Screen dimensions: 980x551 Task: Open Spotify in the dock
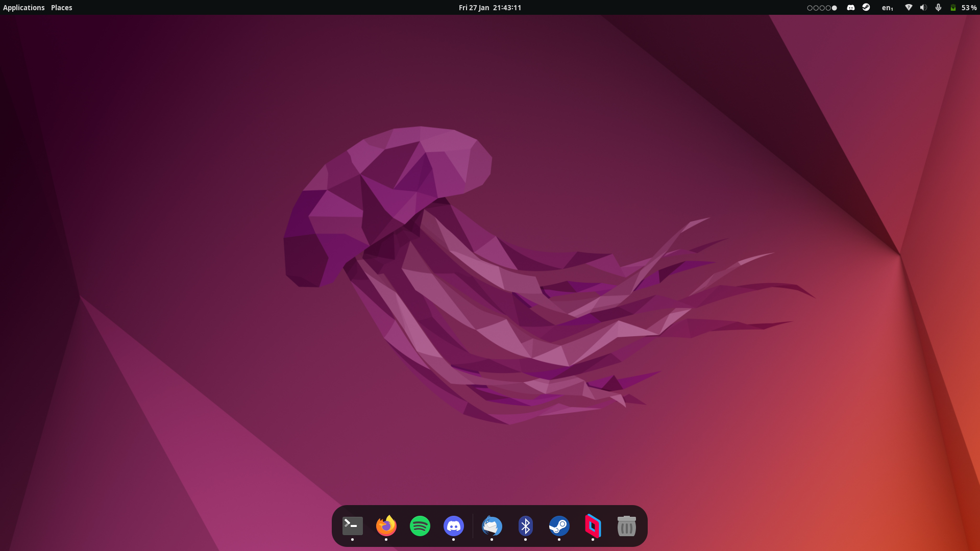tap(420, 526)
